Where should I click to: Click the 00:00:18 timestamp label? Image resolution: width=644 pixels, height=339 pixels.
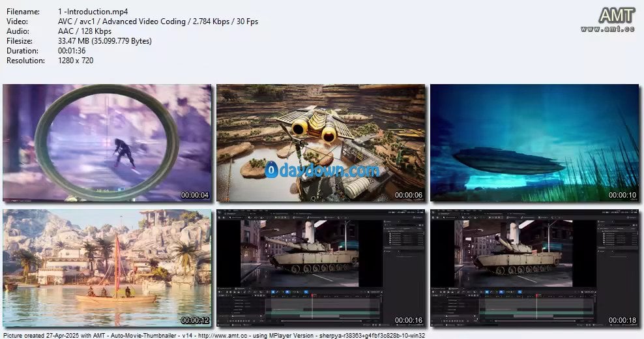click(x=622, y=320)
